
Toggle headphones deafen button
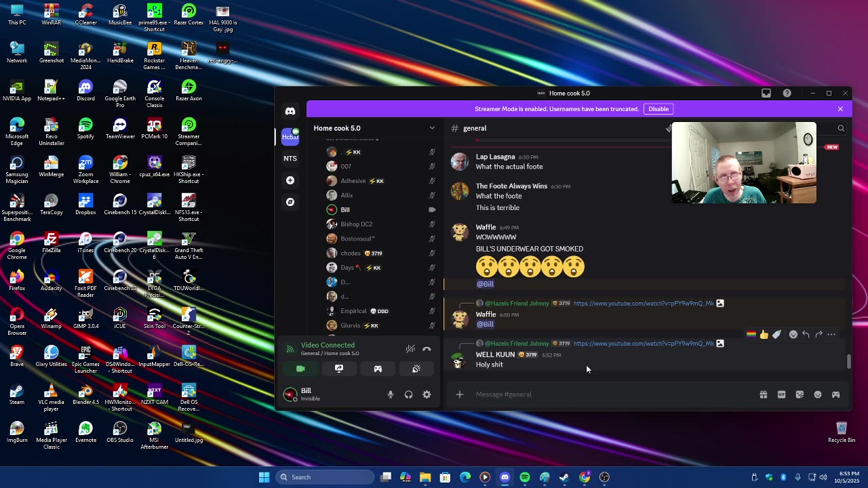(409, 394)
